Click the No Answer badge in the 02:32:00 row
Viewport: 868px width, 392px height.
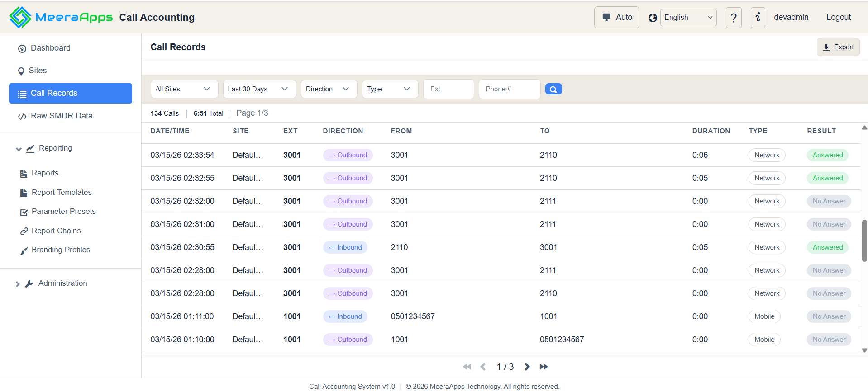[829, 201]
